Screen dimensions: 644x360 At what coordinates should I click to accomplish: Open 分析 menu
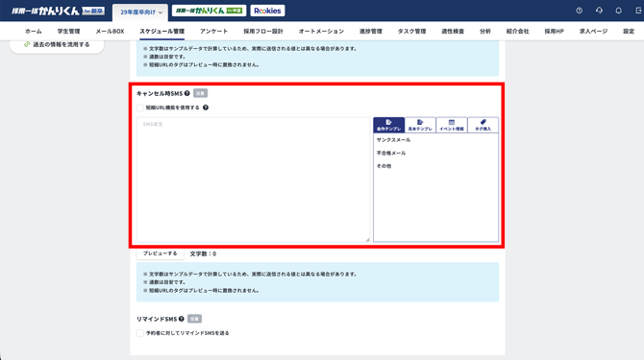coord(485,31)
